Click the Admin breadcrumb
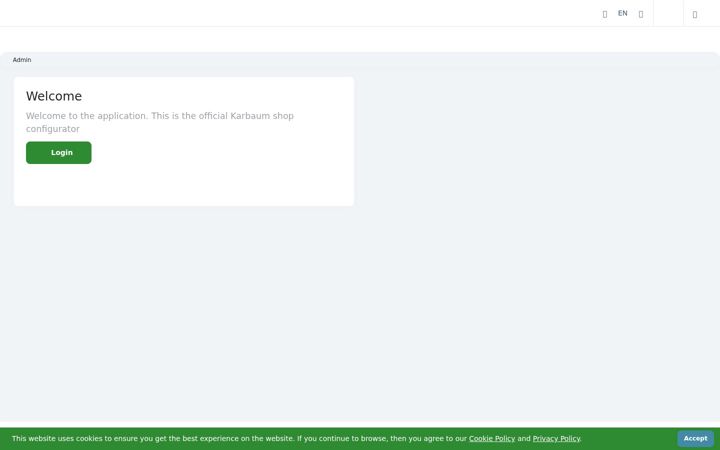The height and width of the screenshot is (450, 720). (22, 60)
